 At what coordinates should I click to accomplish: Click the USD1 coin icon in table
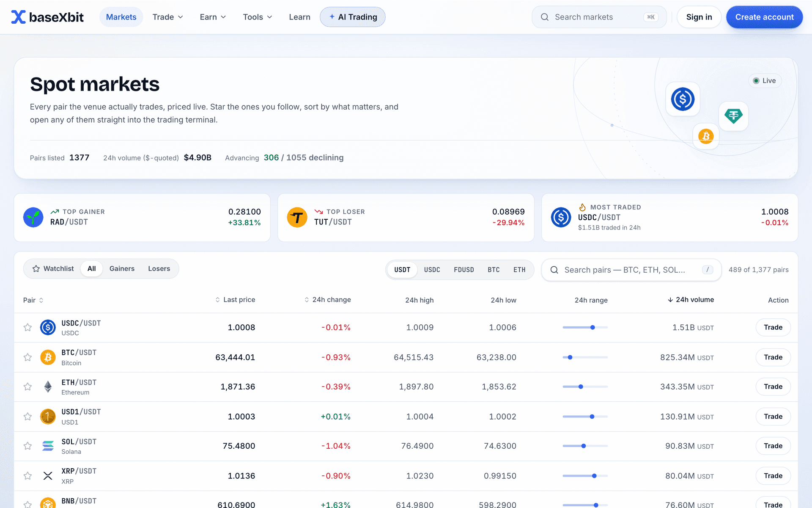[x=48, y=417]
